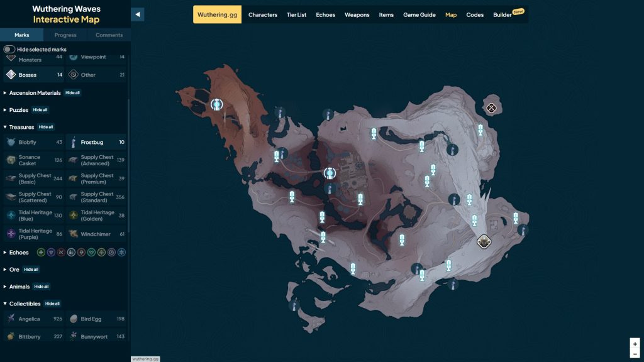Open the Tier List page

pyautogui.click(x=297, y=15)
